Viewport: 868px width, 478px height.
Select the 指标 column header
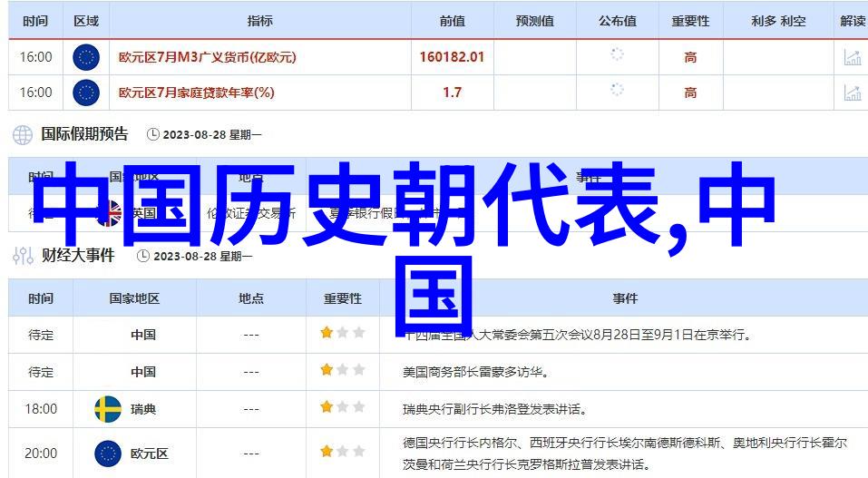click(262, 21)
